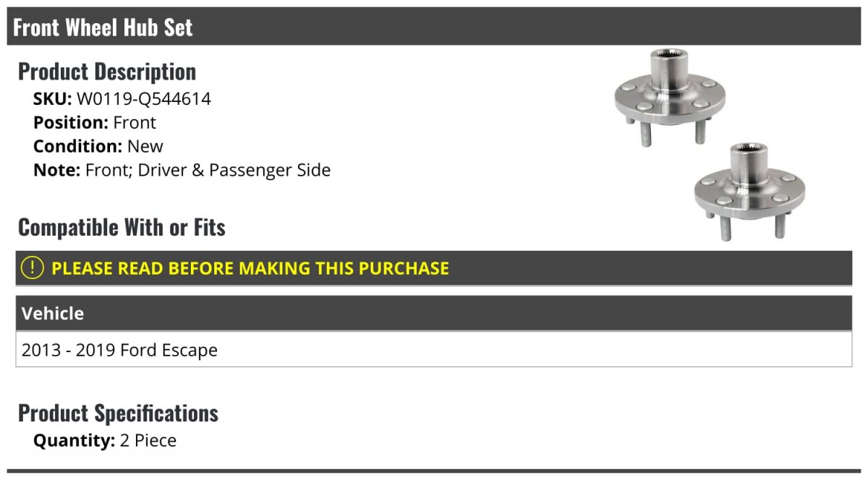Click the Product Description heading

click(107, 72)
